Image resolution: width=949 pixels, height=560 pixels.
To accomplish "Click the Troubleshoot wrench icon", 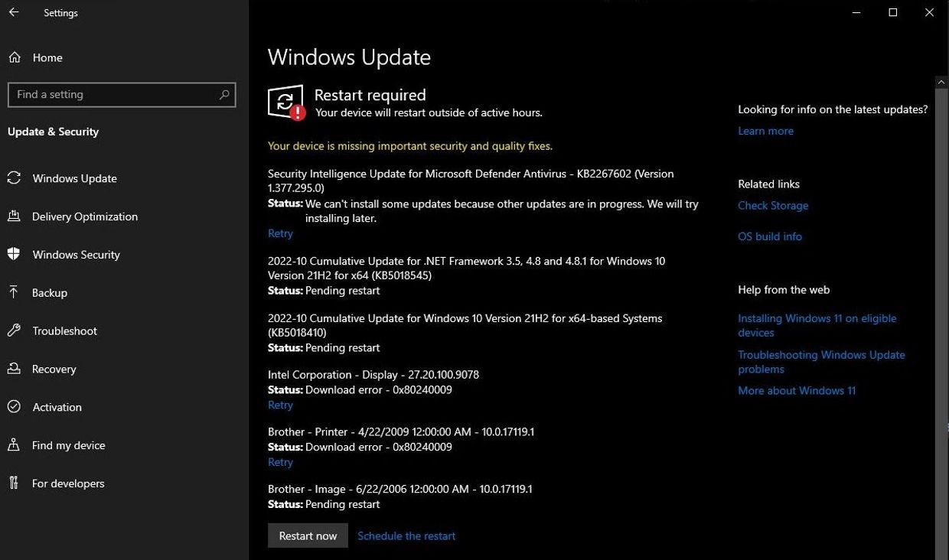I will (14, 330).
